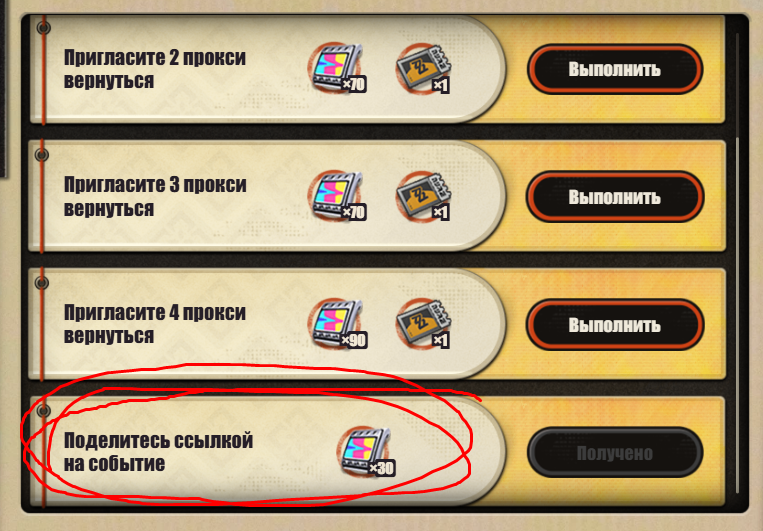The image size is (763, 531).
Task: Click the ticket reward icon for inviting 2 proxies
Action: [422, 68]
